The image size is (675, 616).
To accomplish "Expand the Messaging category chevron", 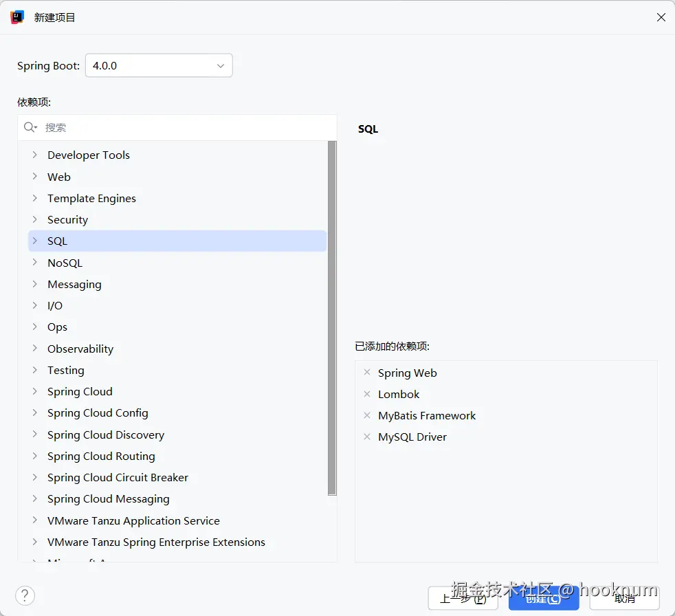I will tap(35, 284).
